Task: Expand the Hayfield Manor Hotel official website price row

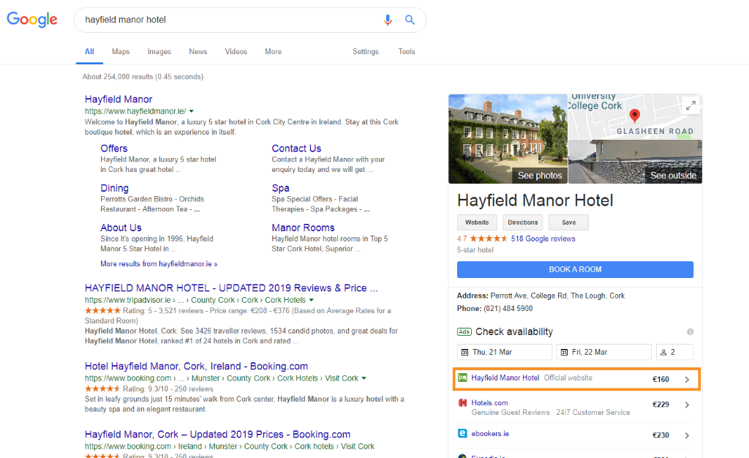Action: 687,380
